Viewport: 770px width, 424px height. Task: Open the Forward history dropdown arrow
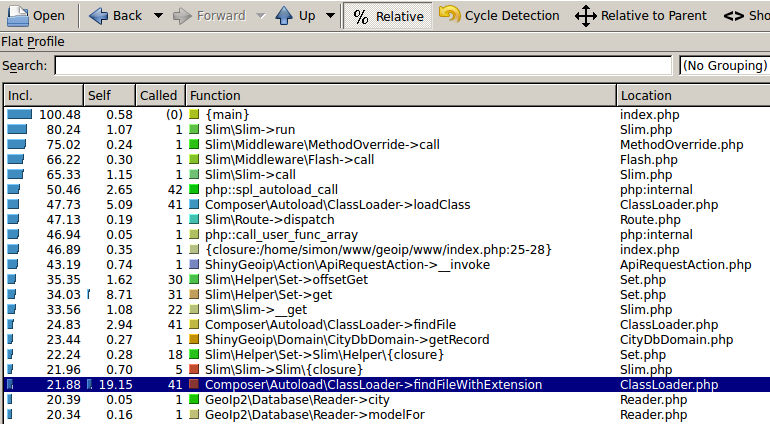pos(261,16)
